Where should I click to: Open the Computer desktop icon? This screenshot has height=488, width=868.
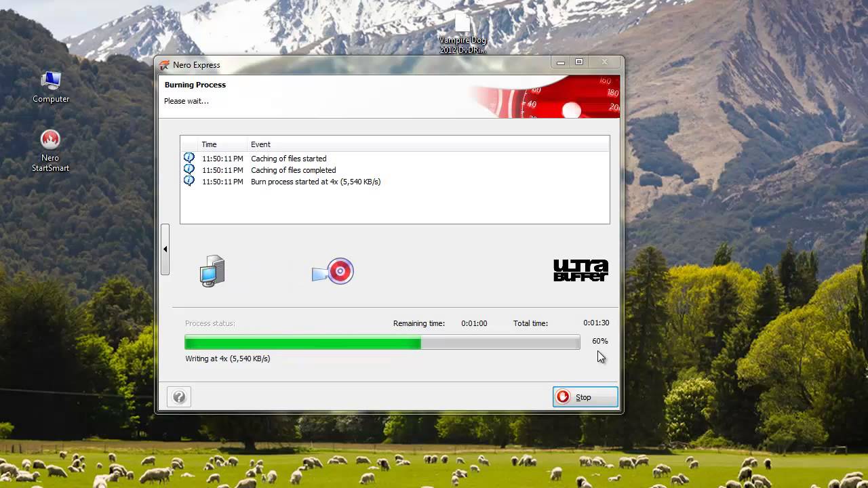(51, 87)
